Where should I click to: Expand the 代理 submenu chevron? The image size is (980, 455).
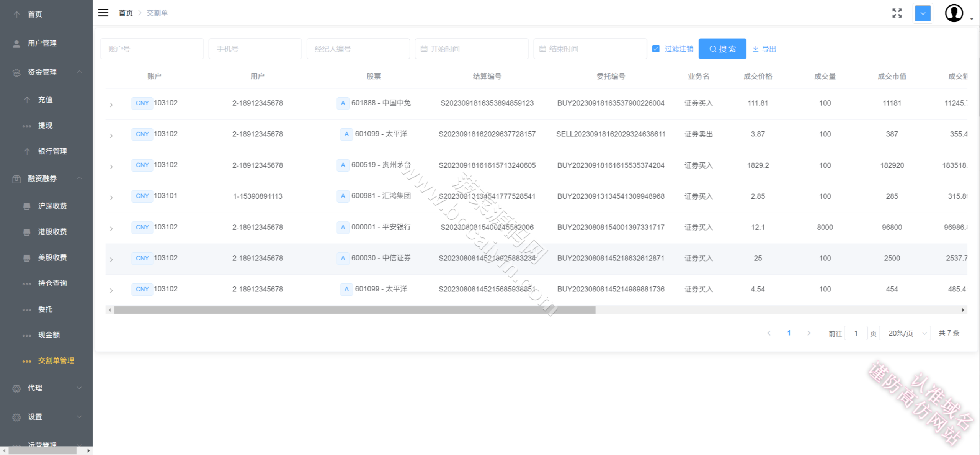pyautogui.click(x=80, y=388)
